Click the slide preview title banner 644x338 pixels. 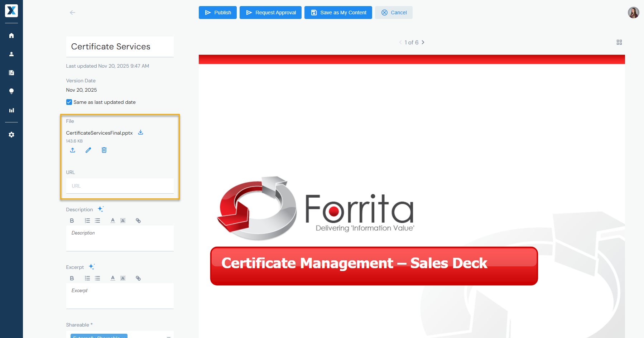[374, 266]
